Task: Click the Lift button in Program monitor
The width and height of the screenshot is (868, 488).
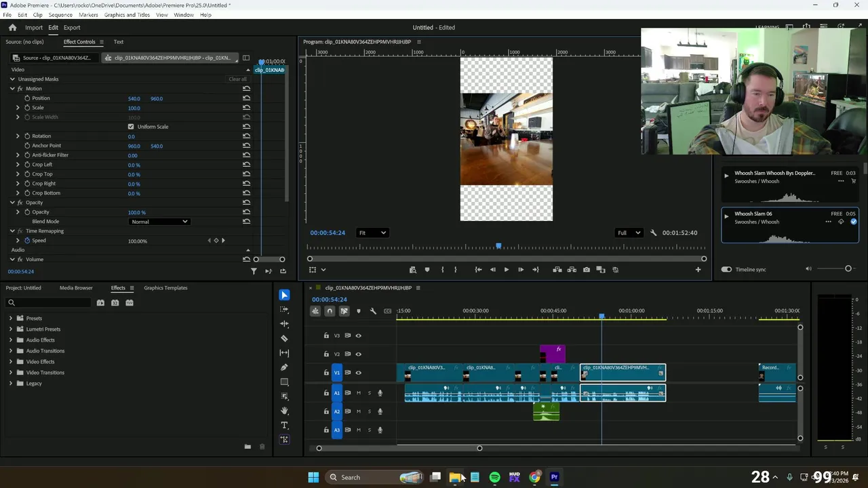Action: pos(557,270)
